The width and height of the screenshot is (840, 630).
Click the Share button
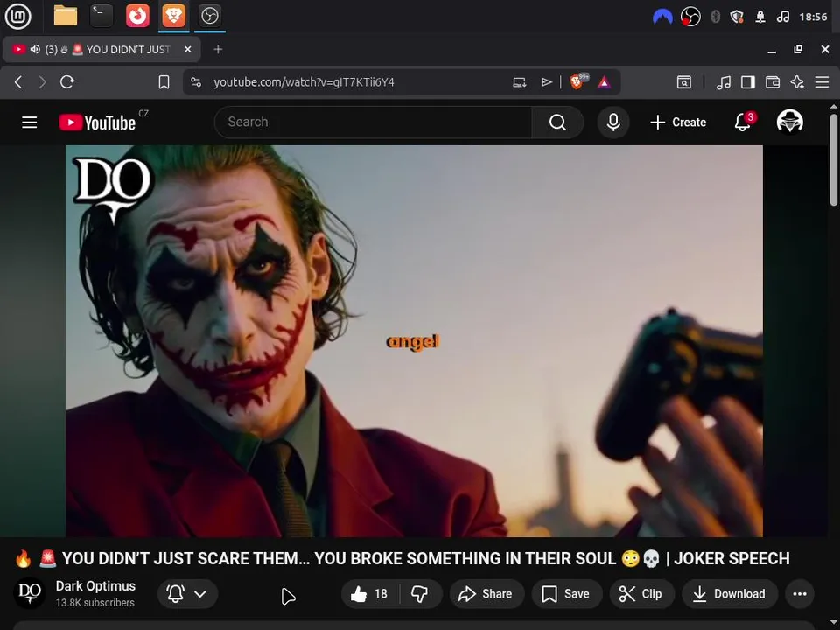point(486,593)
